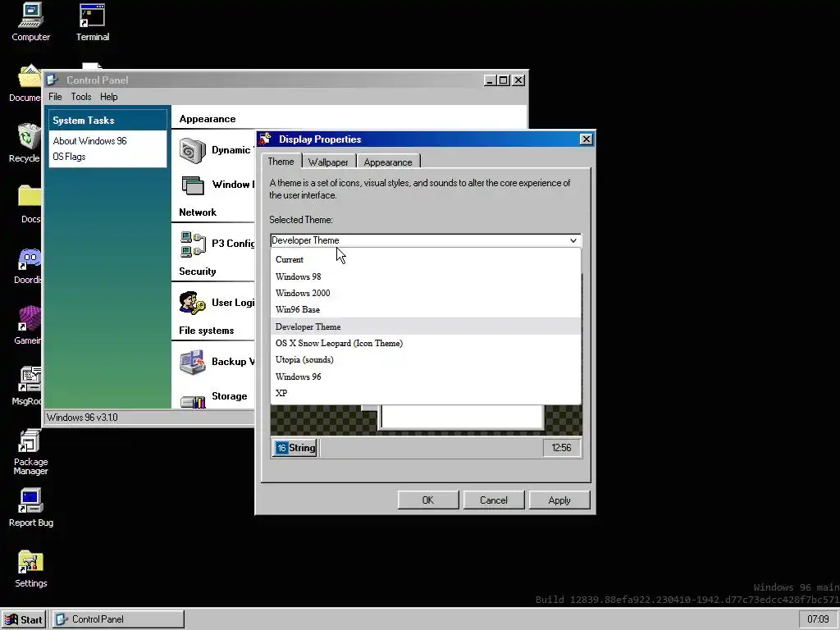The height and width of the screenshot is (630, 840).
Task: Close the Display Properties dialog
Action: click(x=586, y=139)
